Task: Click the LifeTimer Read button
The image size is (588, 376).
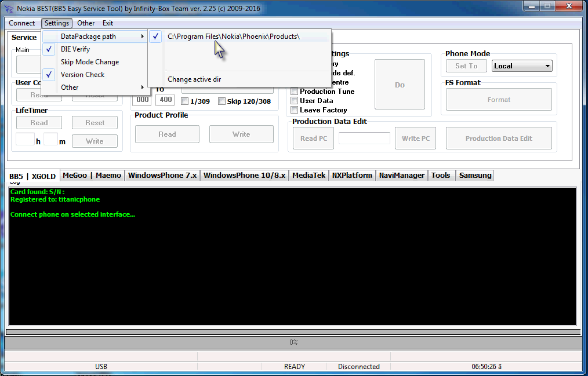Action: (x=39, y=123)
